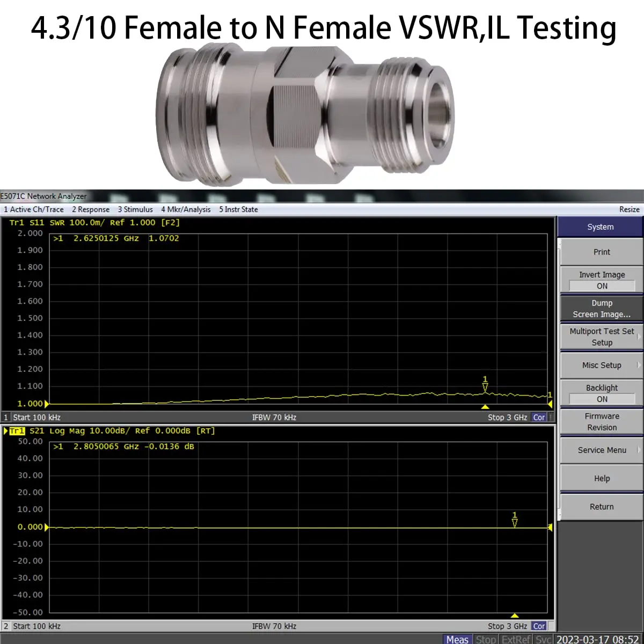644x644 pixels.
Task: Click marker position triangle below SWR graph
Action: pos(485,407)
